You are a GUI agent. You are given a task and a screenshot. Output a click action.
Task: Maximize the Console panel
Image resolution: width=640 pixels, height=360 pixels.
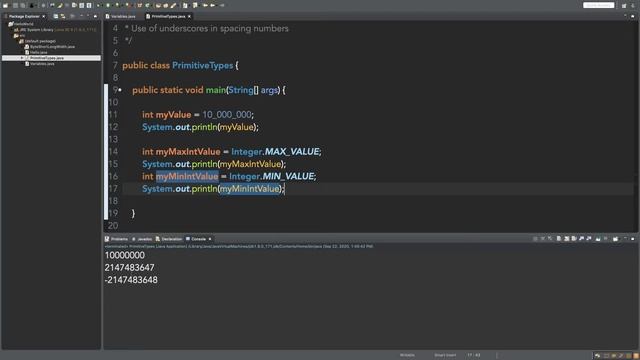pos(633,238)
